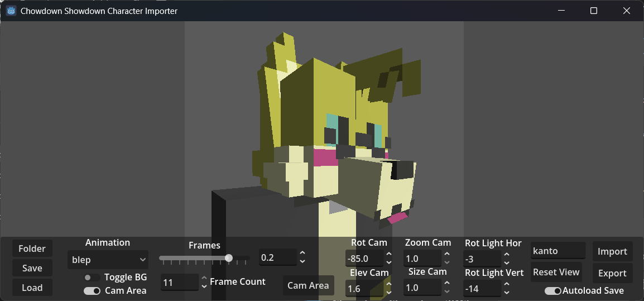
Task: Increase the Rot Light Vert value
Action: [506, 285]
